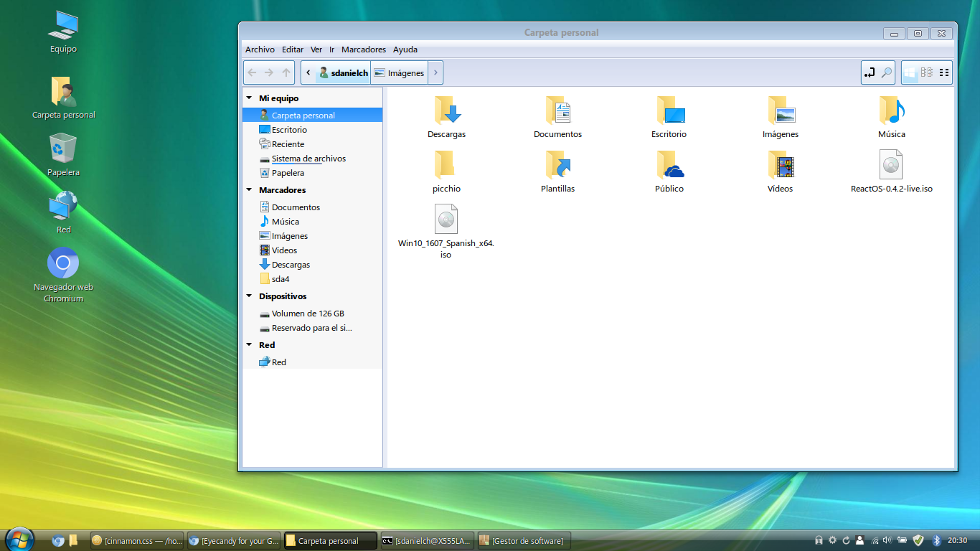The width and height of the screenshot is (980, 551).
Task: Open the Música folder in file pane
Action: coord(891,118)
